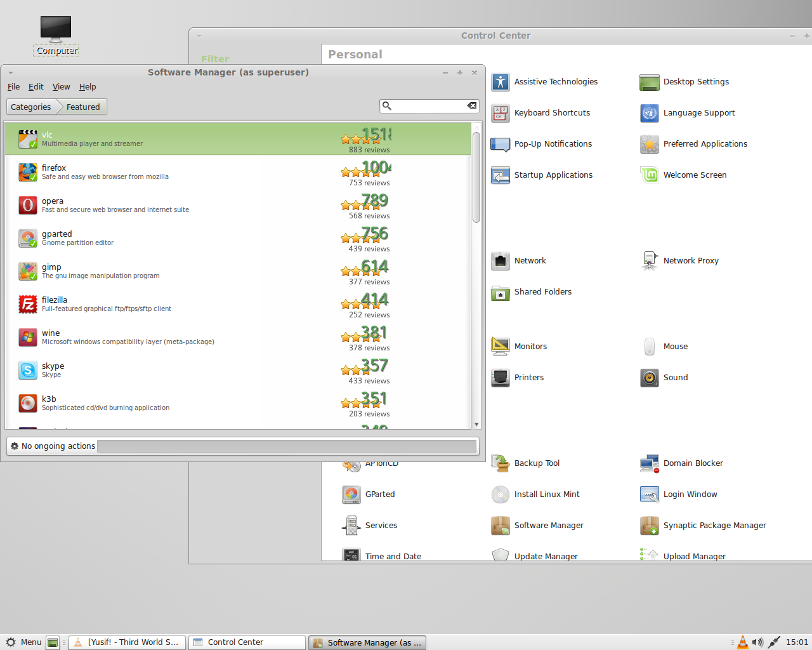Open Assistive Technologies icon in Control Center
This screenshot has height=650, width=812.
point(501,82)
